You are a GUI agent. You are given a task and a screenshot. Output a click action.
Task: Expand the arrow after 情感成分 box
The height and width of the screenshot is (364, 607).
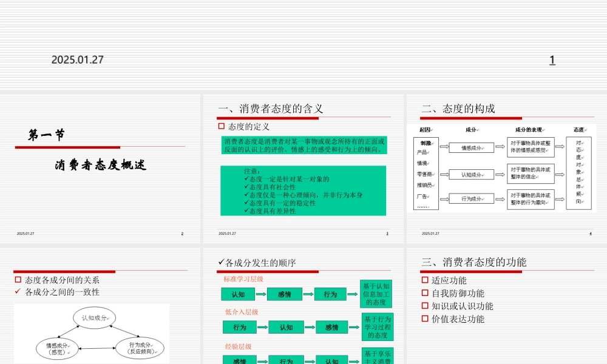500,147
